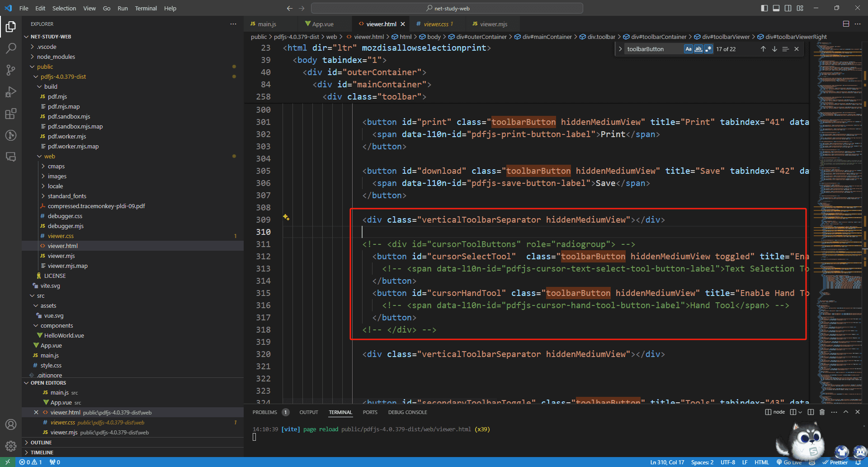The image size is (868, 467).
Task: Go back with the navigation arrow
Action: pos(290,8)
